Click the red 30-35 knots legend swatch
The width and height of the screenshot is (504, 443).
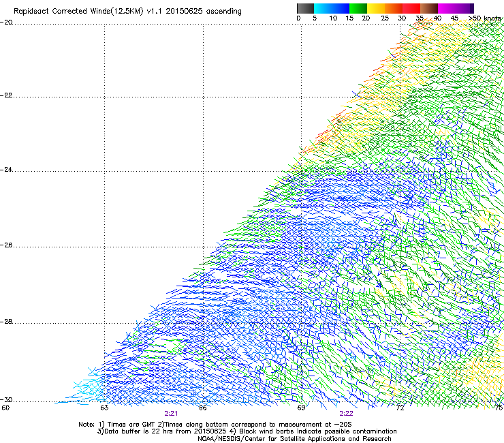411,8
